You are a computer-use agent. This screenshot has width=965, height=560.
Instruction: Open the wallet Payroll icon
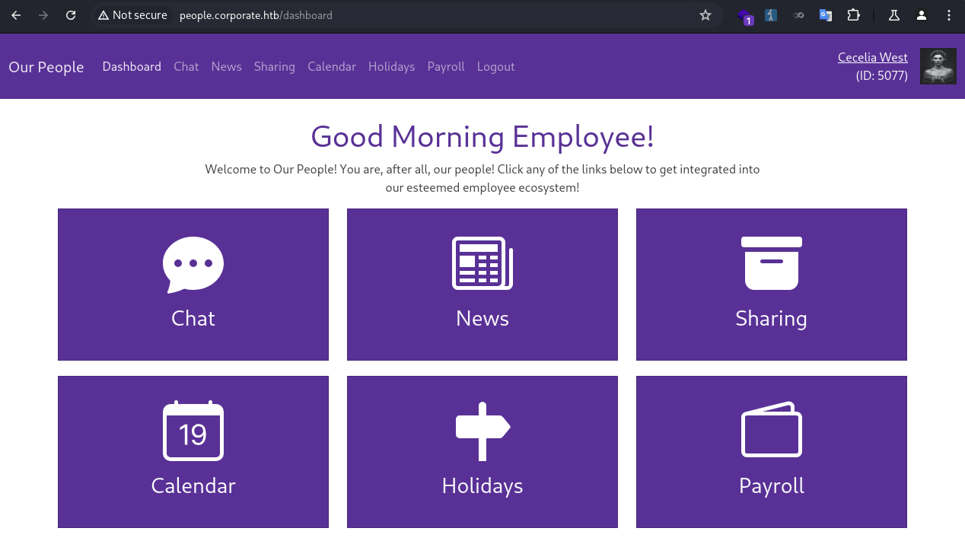click(771, 430)
